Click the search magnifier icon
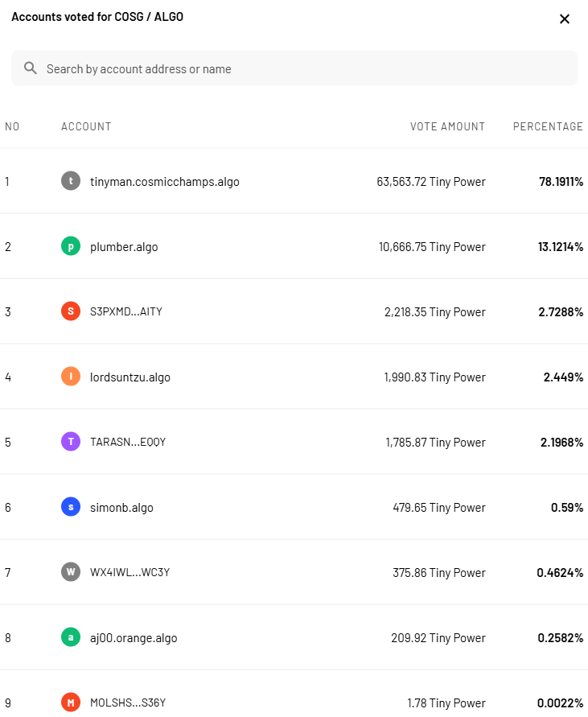 tap(31, 68)
